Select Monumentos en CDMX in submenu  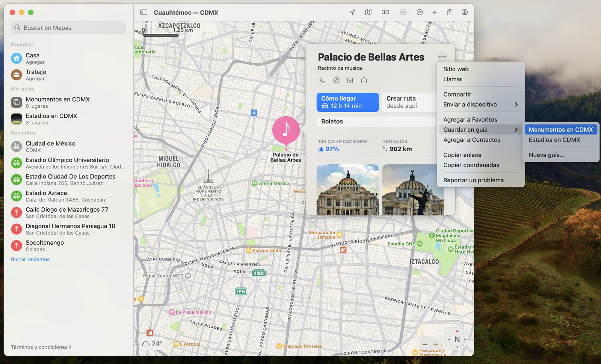[x=561, y=129]
